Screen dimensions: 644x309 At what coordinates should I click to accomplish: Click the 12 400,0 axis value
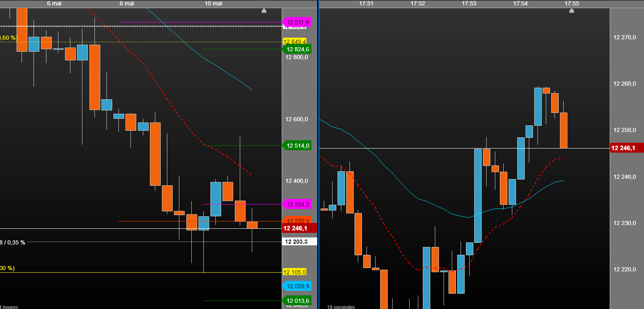point(297,181)
